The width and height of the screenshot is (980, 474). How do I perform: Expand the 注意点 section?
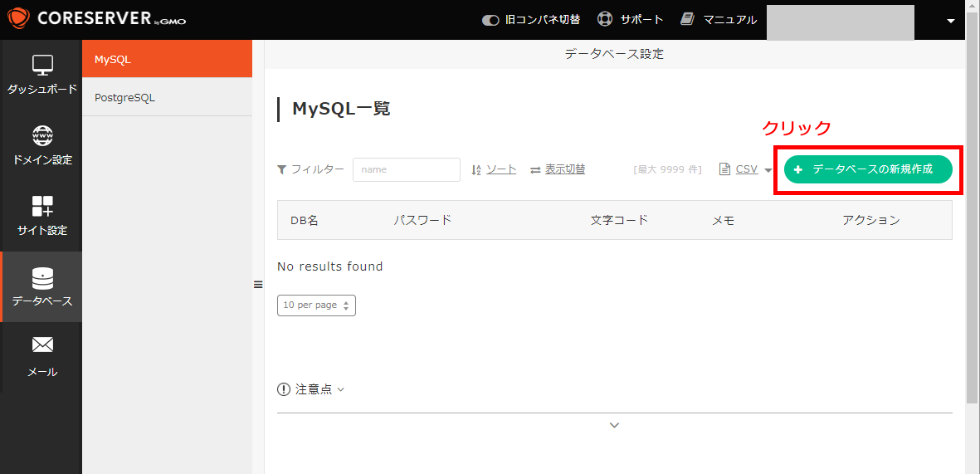point(312,389)
